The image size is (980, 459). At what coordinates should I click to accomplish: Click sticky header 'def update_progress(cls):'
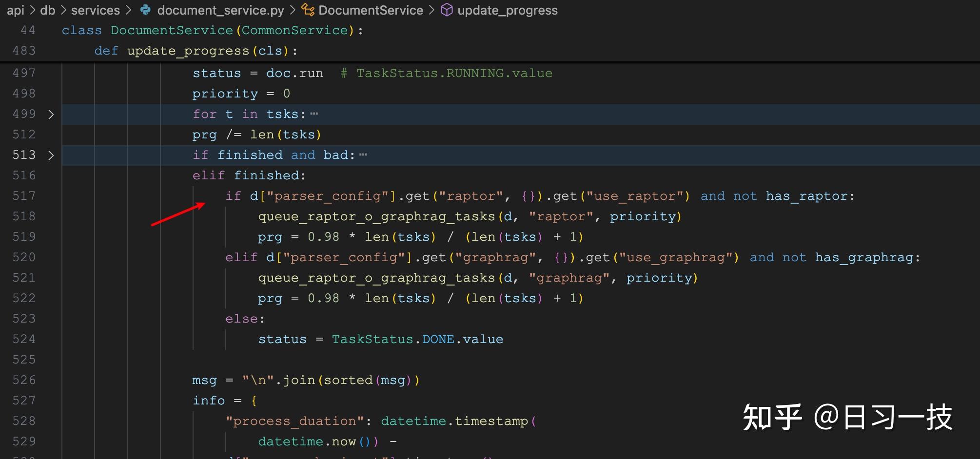(196, 51)
